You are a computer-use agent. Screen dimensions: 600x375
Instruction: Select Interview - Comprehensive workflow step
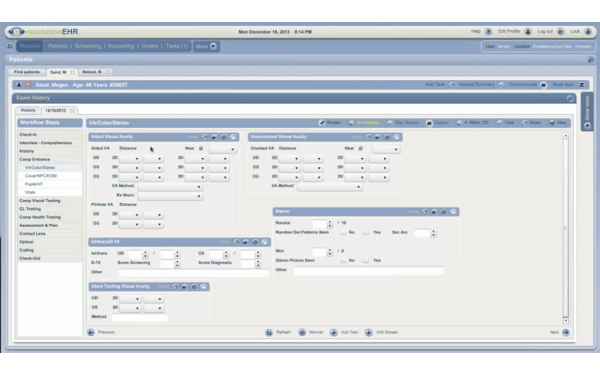49,143
